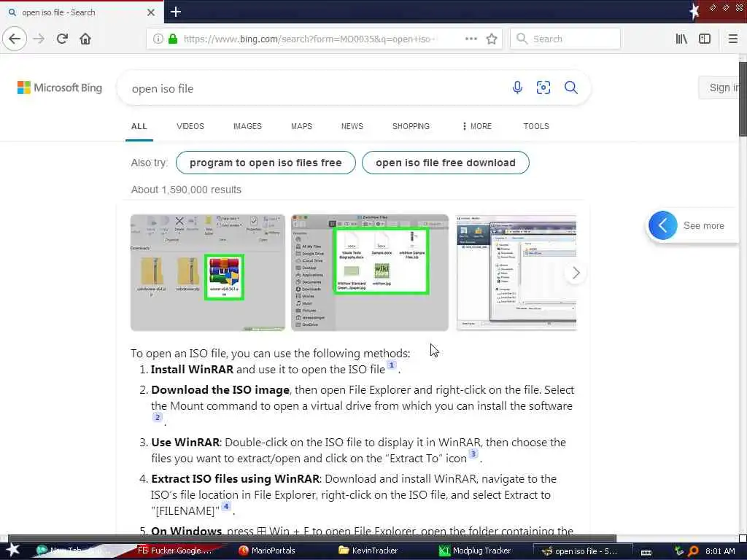Viewport: 747px width, 560px height.
Task: Open a new browser tab
Action: coord(176,12)
